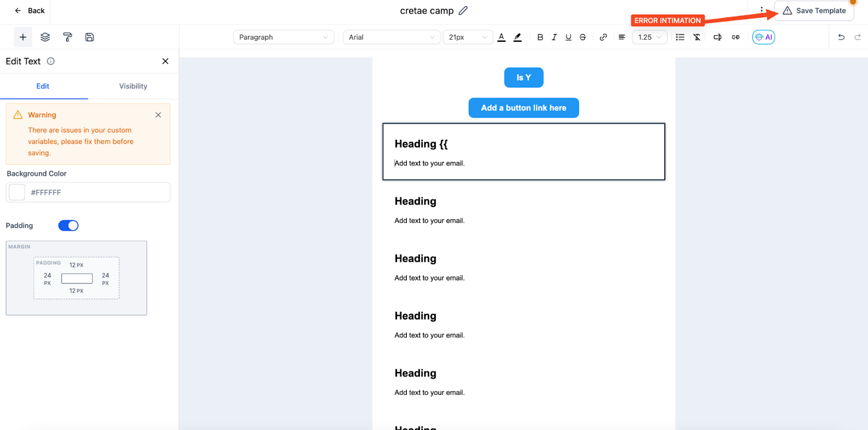Clear text formatting
The image size is (868, 430).
697,37
